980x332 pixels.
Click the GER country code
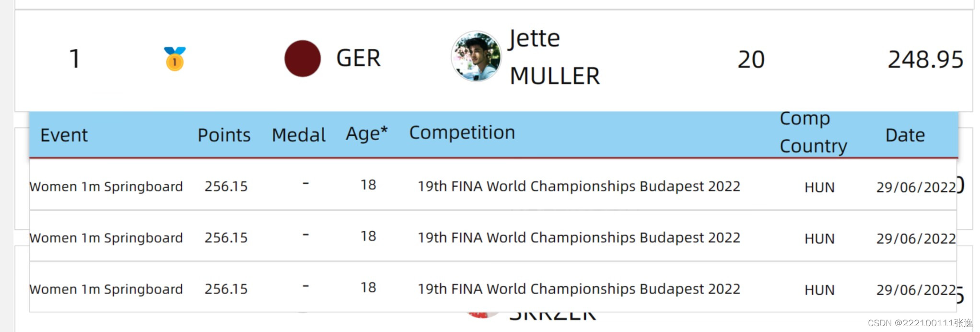click(x=358, y=58)
